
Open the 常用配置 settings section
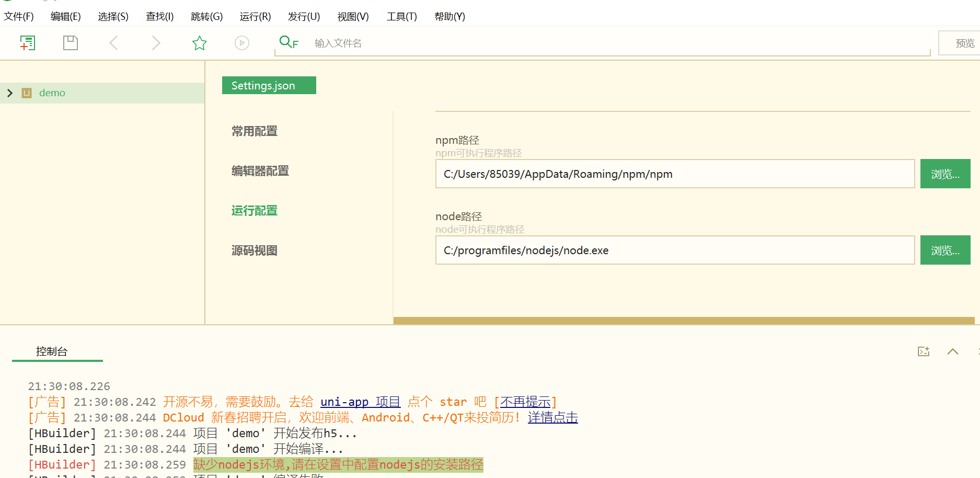click(255, 131)
